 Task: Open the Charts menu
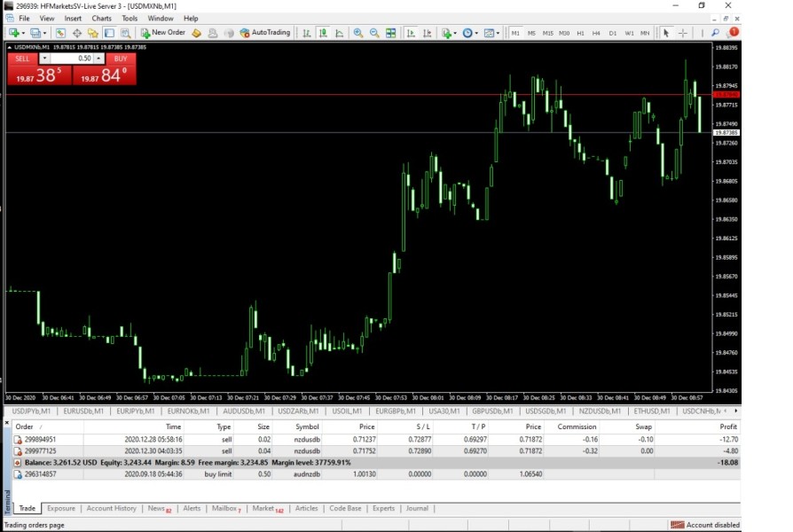pos(101,18)
